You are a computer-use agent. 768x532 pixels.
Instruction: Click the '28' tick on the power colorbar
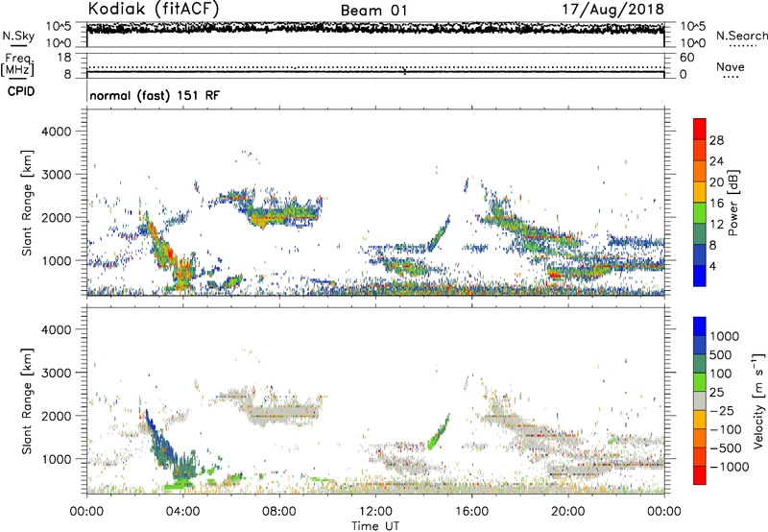716,140
